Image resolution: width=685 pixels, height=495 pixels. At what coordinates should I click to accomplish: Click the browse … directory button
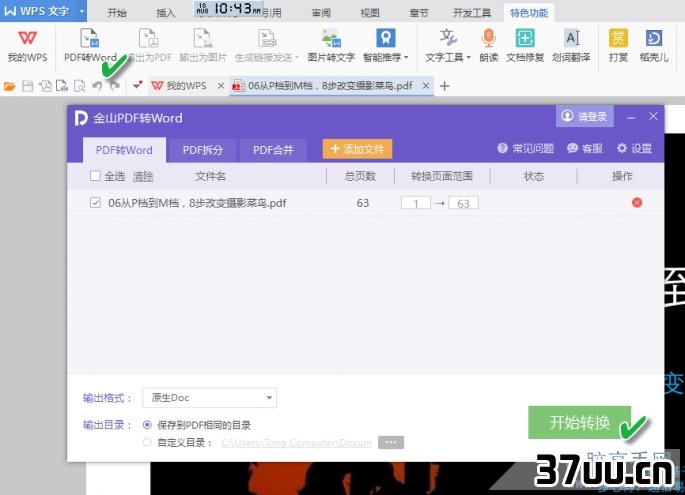point(391,442)
